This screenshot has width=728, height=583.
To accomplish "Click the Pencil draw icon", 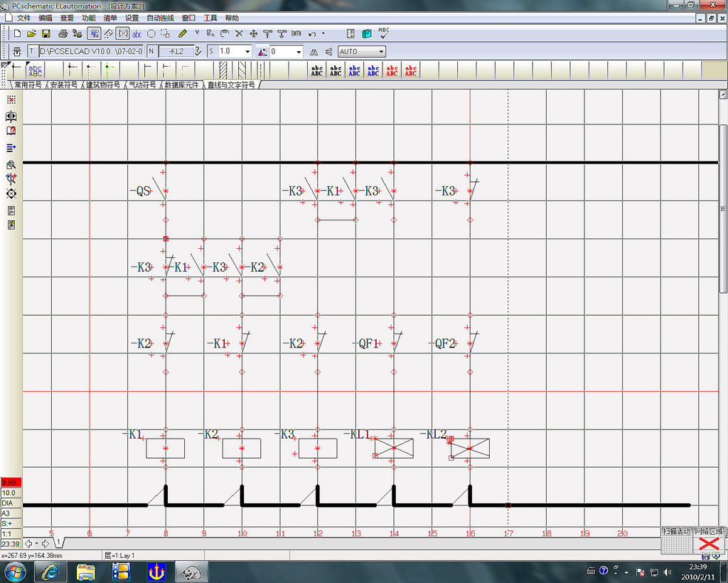I will point(183,33).
